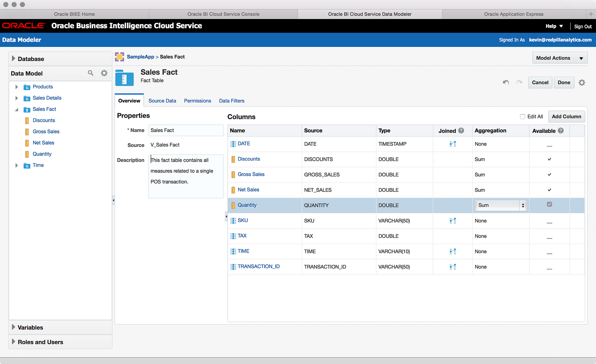Open the gear menu beside Done button
The width and height of the screenshot is (596, 364).
(582, 83)
